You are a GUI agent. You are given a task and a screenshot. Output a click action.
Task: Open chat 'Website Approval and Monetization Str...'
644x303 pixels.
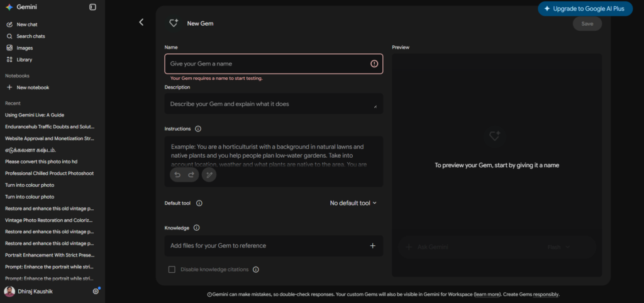[50, 138]
